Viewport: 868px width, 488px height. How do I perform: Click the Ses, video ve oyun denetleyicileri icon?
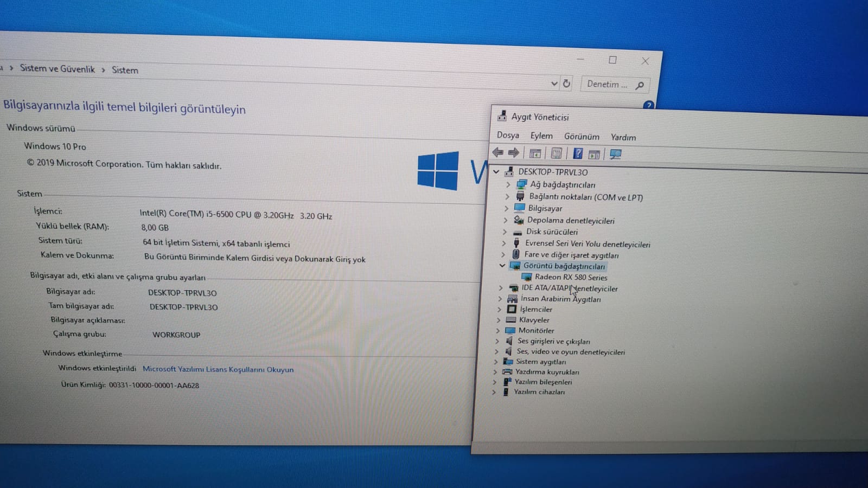(x=508, y=351)
